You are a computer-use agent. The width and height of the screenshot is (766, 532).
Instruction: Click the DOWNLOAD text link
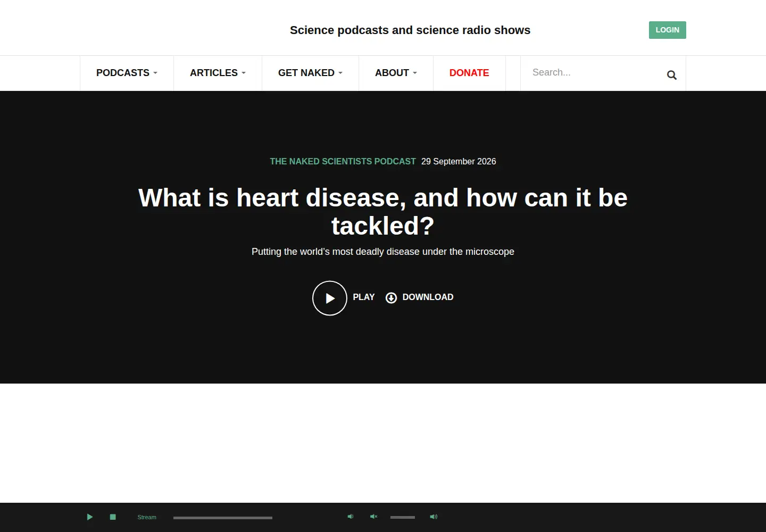428,297
